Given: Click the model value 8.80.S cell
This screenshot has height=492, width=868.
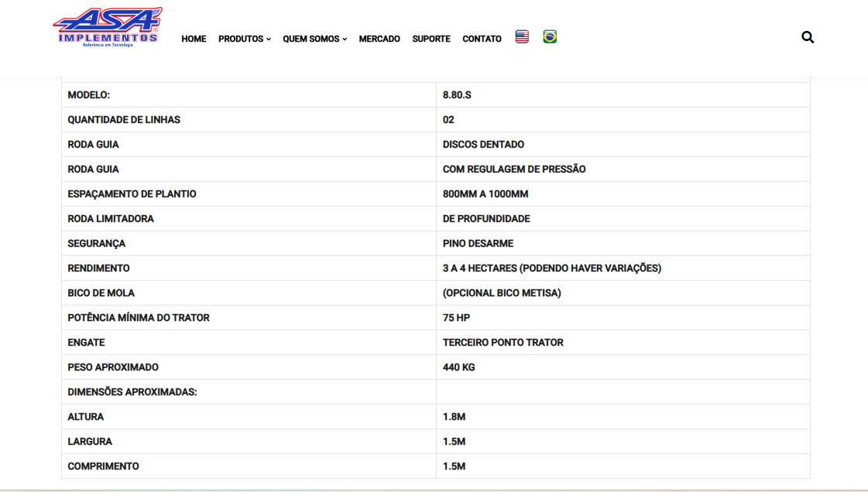Looking at the screenshot, I should [457, 95].
